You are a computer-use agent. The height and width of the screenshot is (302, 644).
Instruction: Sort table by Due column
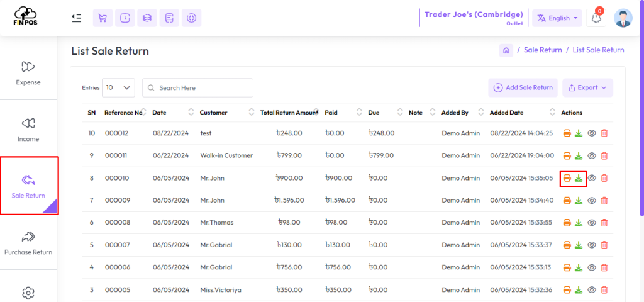tap(400, 112)
